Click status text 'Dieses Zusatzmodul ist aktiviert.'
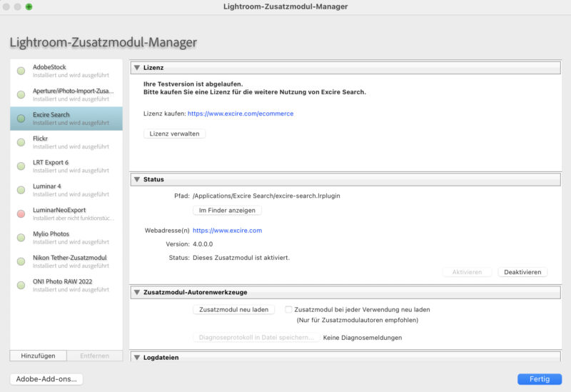The image size is (571, 392). [241, 258]
